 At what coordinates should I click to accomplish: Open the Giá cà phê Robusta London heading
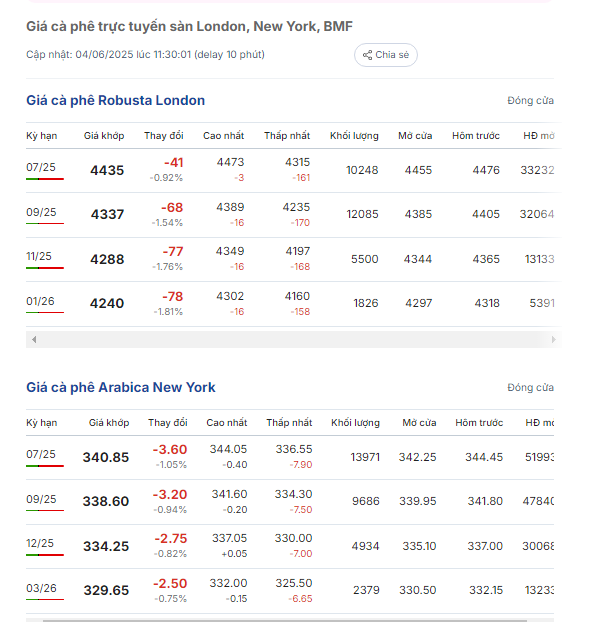(x=115, y=100)
